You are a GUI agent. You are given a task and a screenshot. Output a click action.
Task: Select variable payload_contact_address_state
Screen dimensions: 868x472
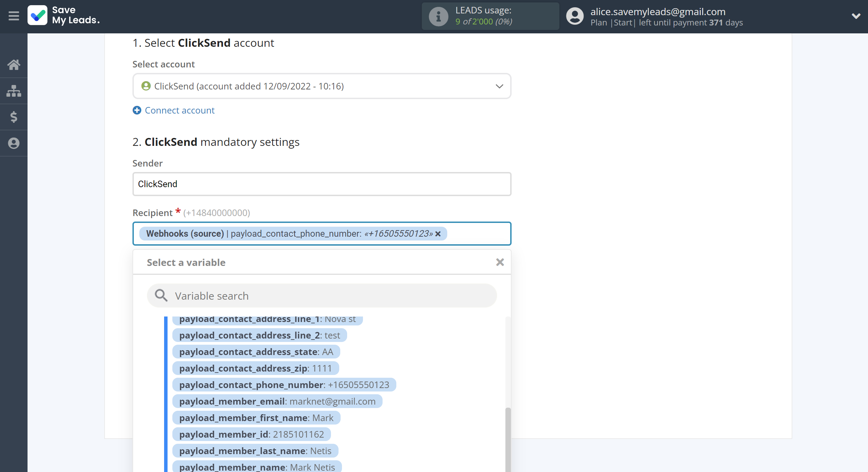point(256,352)
